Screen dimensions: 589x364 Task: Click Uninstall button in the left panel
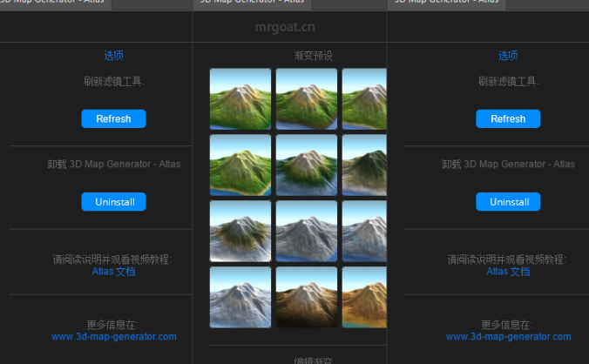(113, 202)
